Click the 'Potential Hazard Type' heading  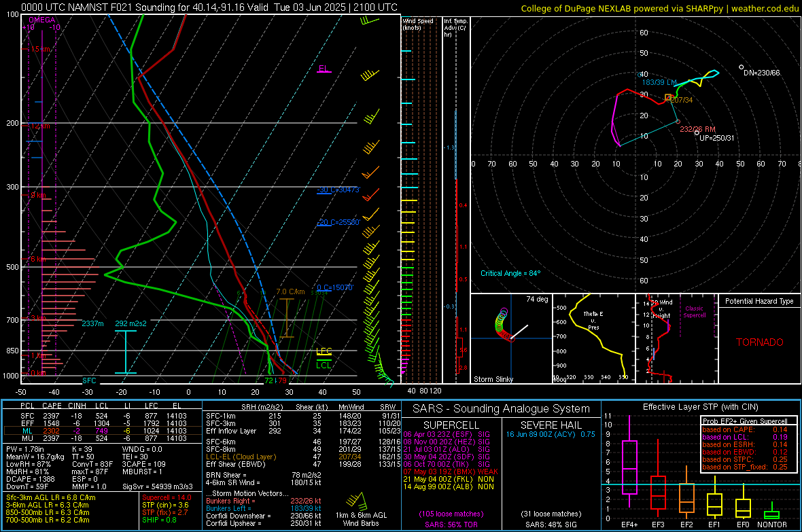(x=759, y=301)
